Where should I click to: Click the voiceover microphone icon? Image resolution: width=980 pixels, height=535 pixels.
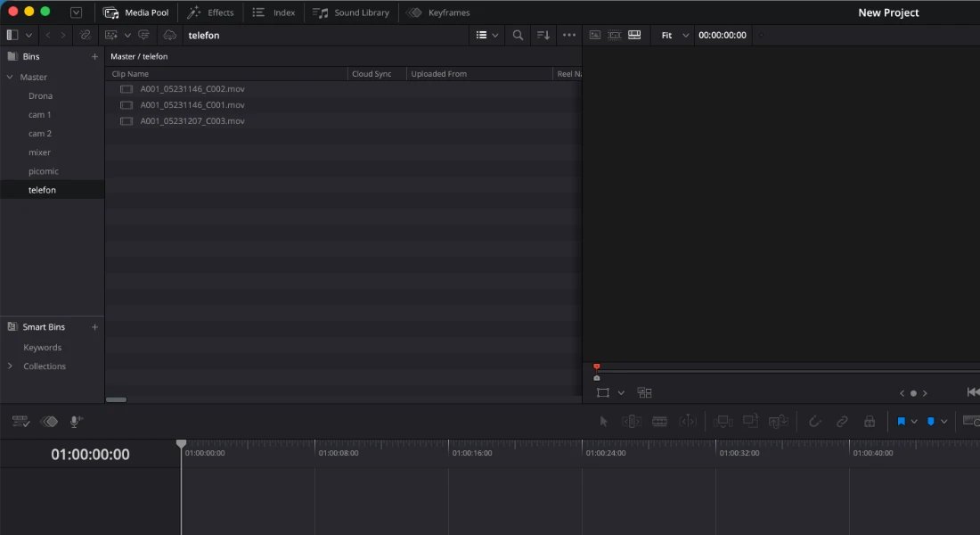tap(77, 421)
